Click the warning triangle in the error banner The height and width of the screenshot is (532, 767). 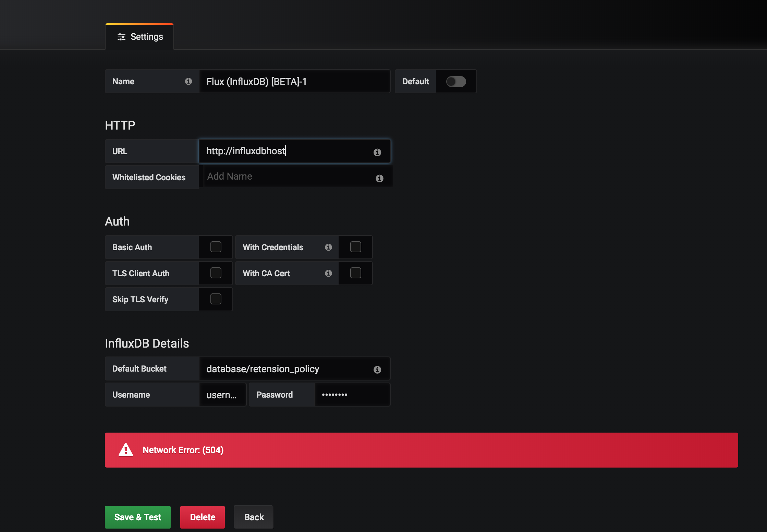point(126,450)
